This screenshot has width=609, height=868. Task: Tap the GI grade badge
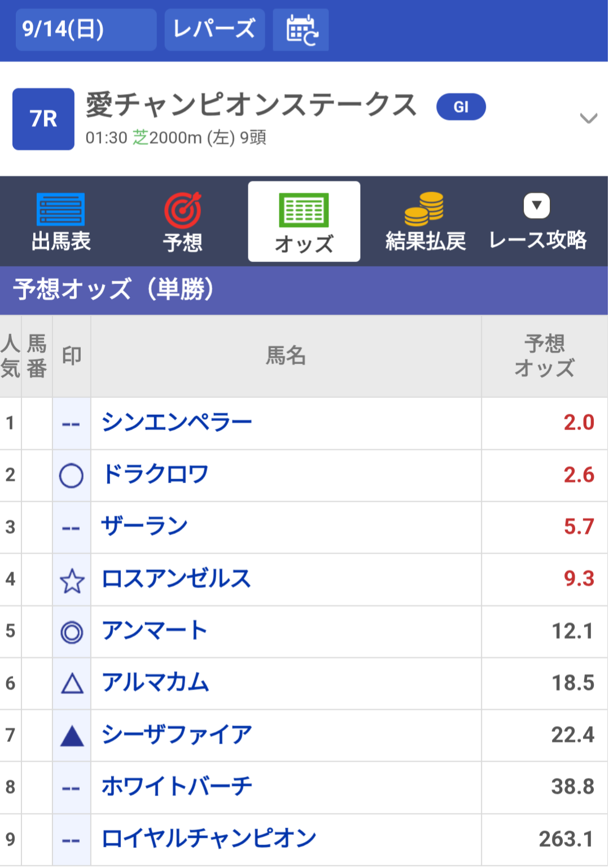(461, 107)
